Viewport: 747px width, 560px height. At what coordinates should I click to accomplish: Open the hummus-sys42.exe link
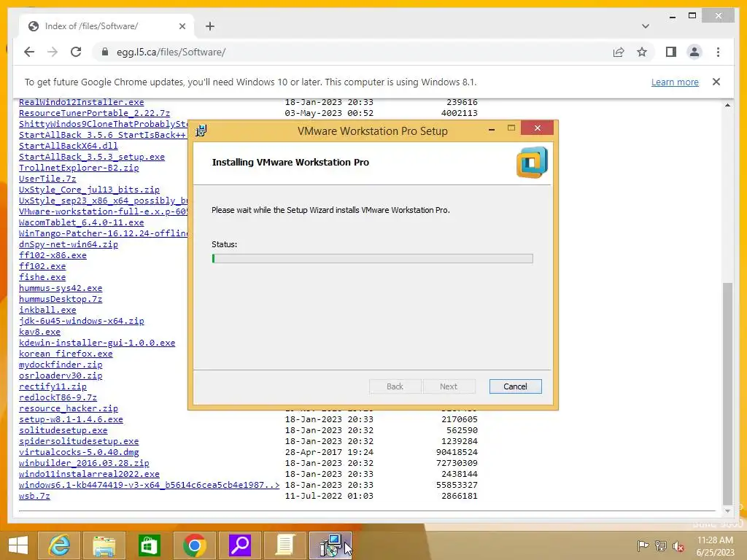(61, 288)
